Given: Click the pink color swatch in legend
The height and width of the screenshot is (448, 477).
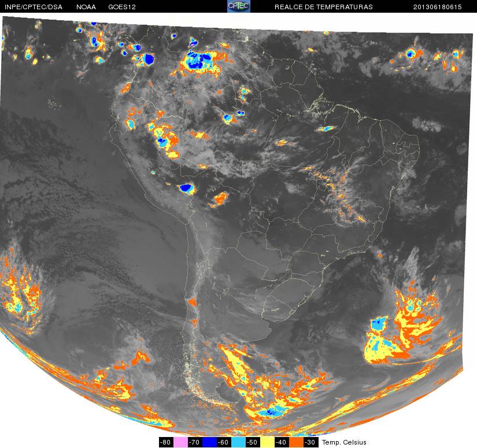Looking at the screenshot, I should point(181,442).
